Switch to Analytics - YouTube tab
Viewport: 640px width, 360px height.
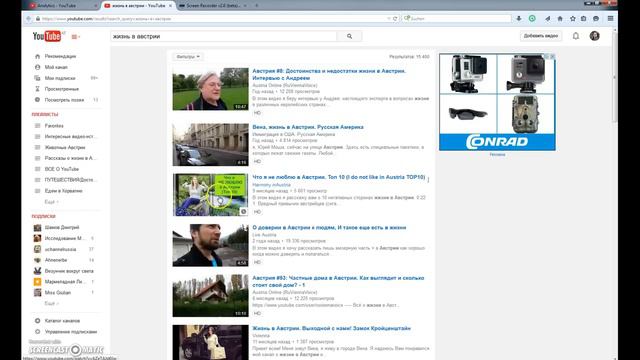tap(61, 6)
